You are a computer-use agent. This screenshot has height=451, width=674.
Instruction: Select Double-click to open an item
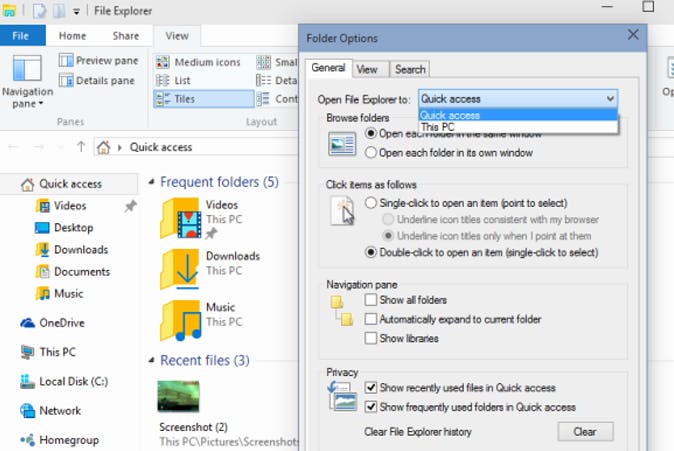click(481, 252)
